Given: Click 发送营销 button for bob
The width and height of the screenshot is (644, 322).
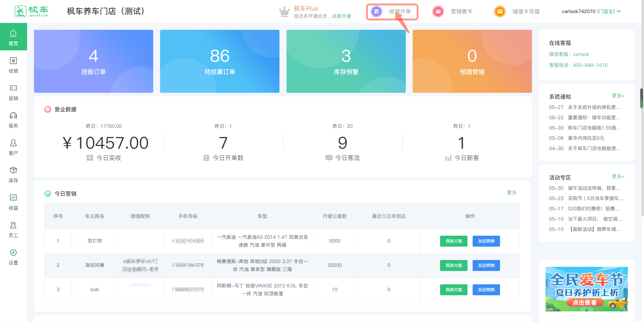Looking at the screenshot, I should click(x=486, y=290).
